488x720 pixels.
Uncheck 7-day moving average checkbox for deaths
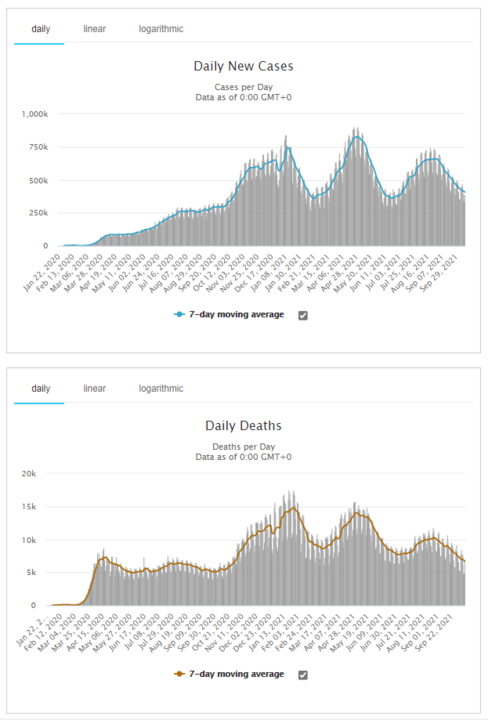tap(303, 675)
